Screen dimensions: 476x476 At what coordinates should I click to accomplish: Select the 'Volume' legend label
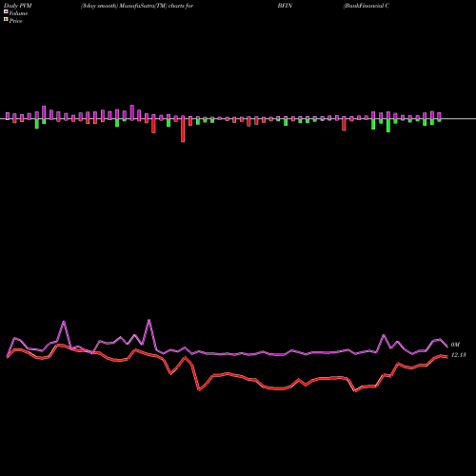pyautogui.click(x=18, y=13)
